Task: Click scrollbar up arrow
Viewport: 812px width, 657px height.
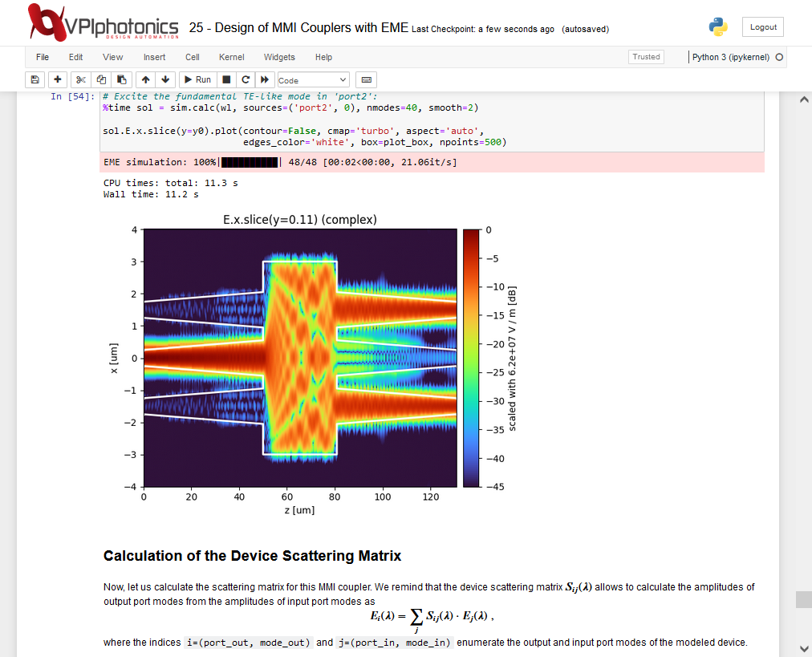Action: pyautogui.click(x=804, y=99)
